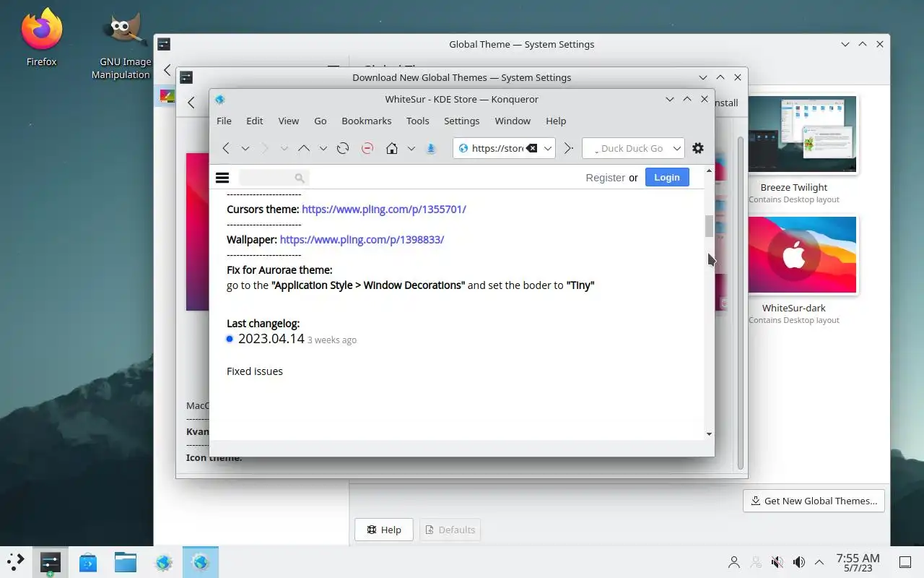This screenshot has width=924, height=578.
Task: Expand the URL history dropdown
Action: click(x=548, y=148)
